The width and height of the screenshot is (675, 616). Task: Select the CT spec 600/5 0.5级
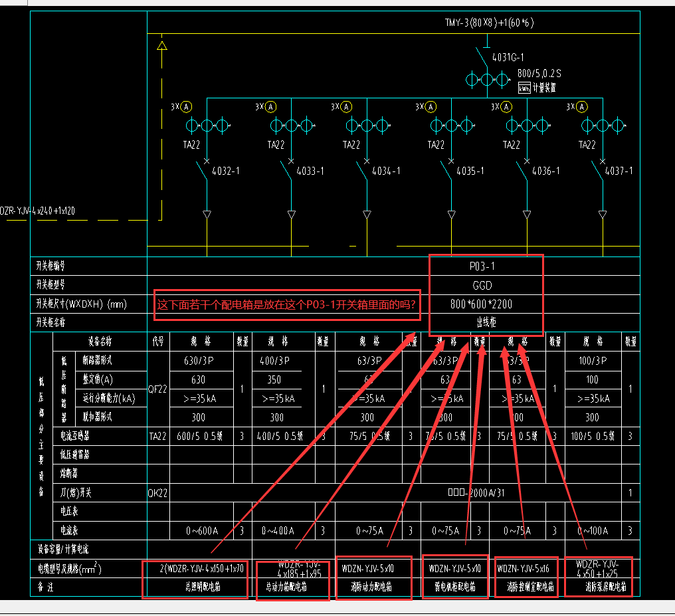[x=199, y=437]
